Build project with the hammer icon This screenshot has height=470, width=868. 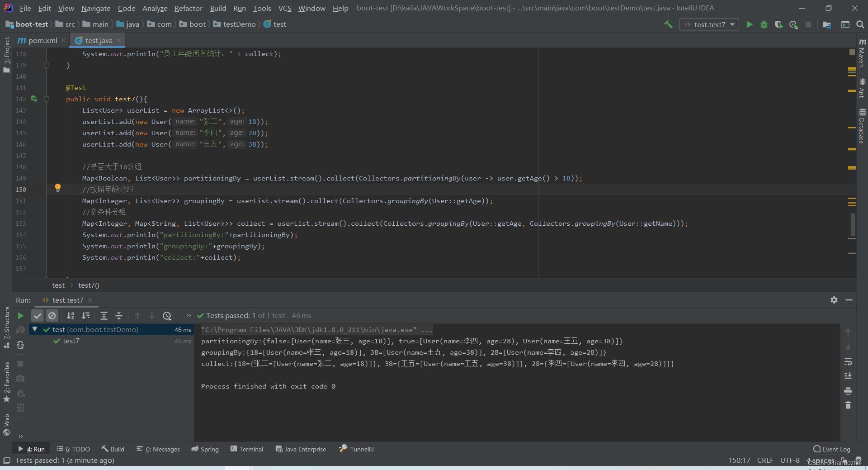click(668, 24)
